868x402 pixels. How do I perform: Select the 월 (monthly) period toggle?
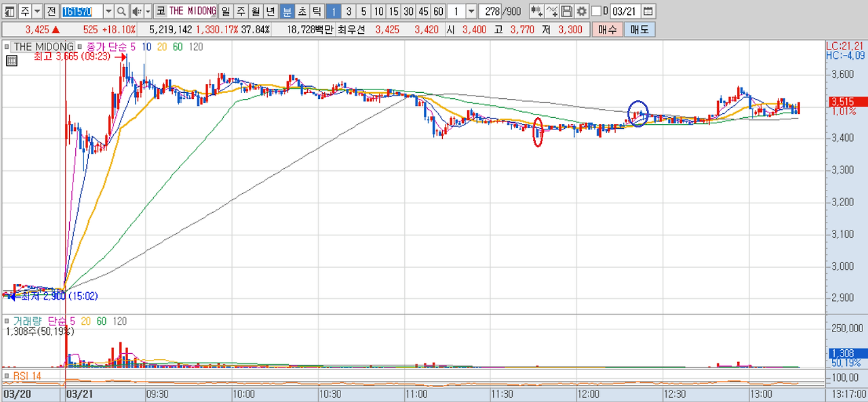(255, 12)
